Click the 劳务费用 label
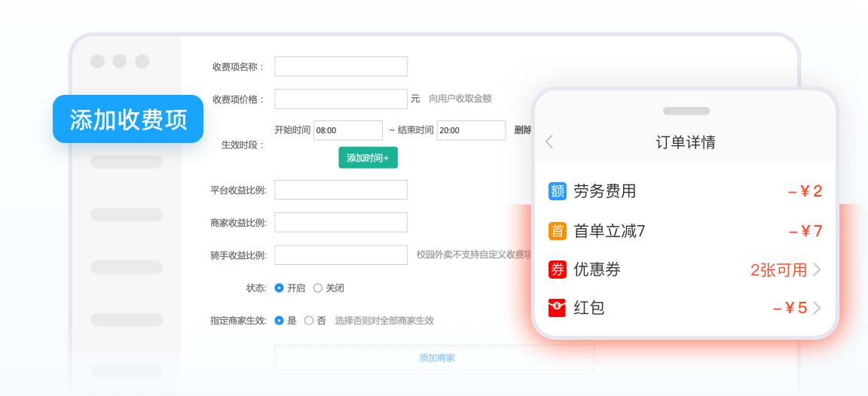868x396 pixels. [x=605, y=191]
